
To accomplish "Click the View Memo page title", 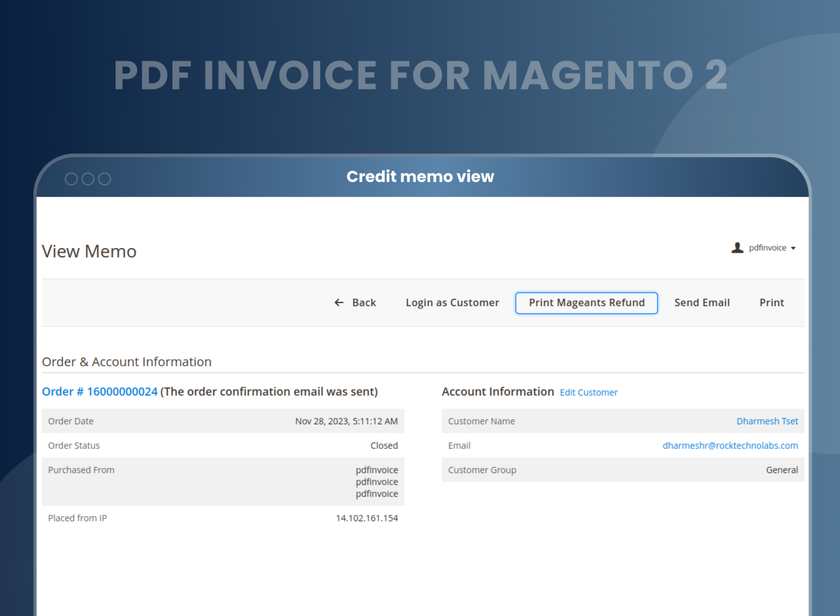I will tap(89, 251).
